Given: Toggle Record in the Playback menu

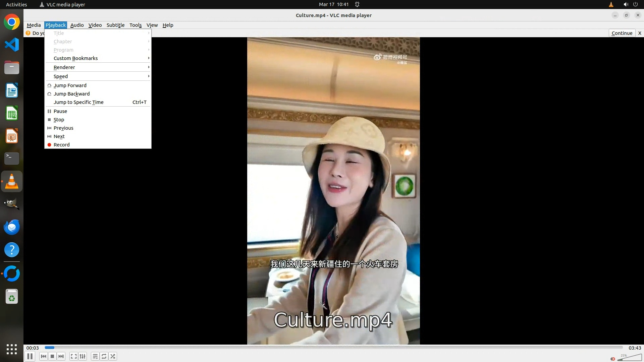Looking at the screenshot, I should 62,145.
